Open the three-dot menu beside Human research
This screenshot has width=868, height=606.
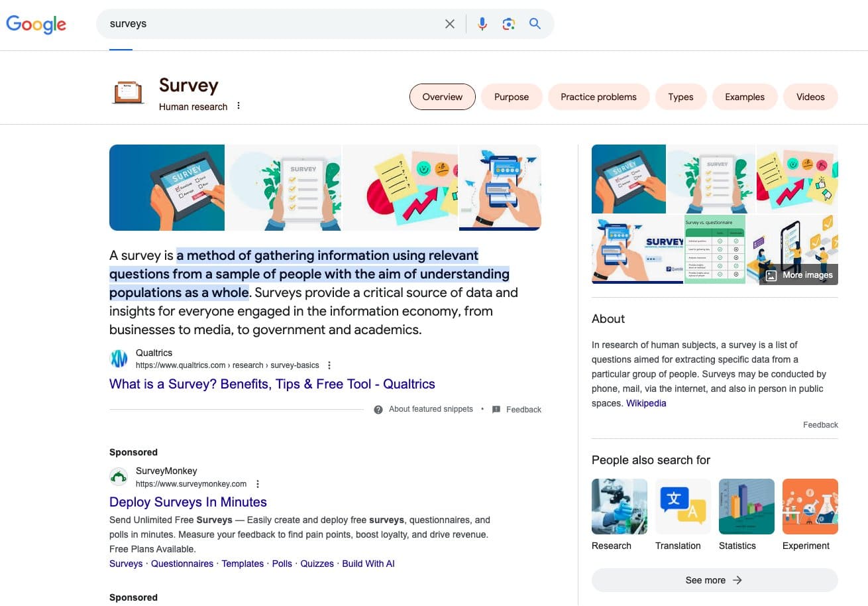(x=239, y=106)
